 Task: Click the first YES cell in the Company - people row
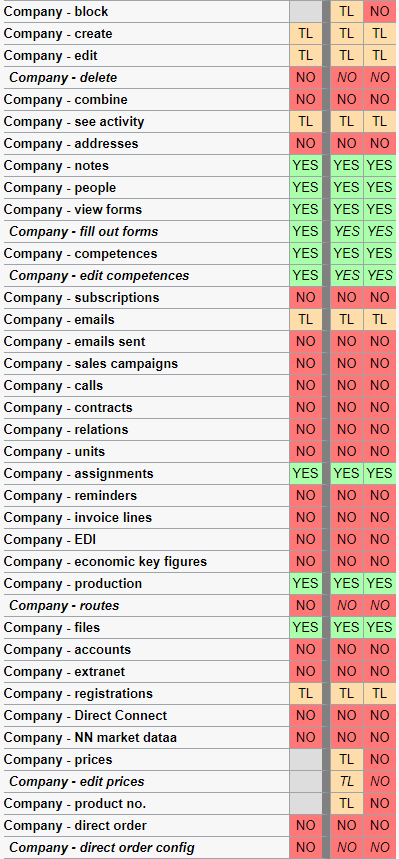[x=306, y=187]
